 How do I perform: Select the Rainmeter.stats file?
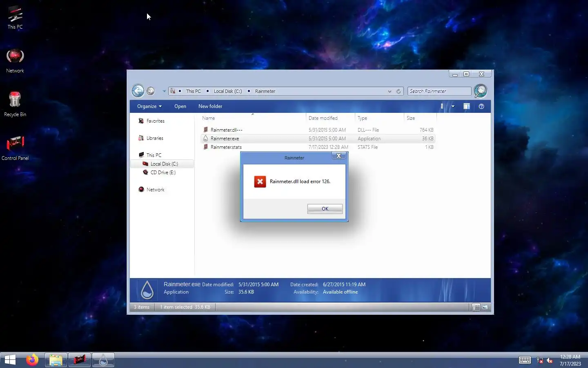226,147
